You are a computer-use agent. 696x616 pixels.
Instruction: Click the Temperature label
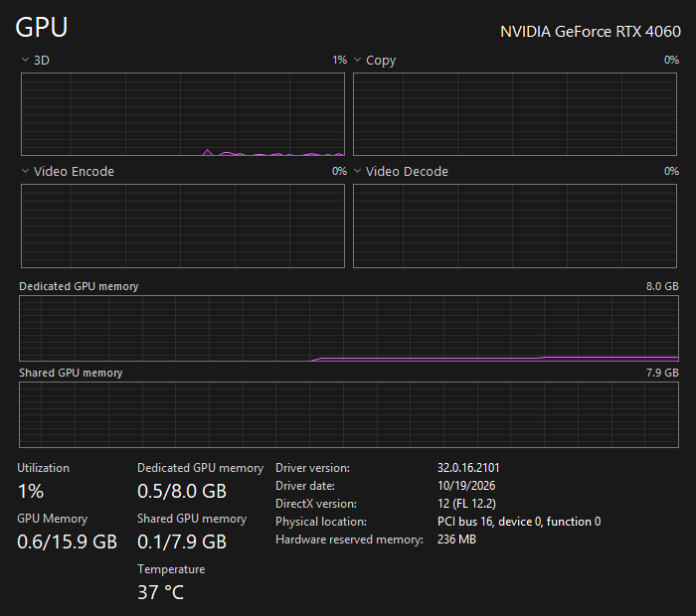tap(171, 569)
